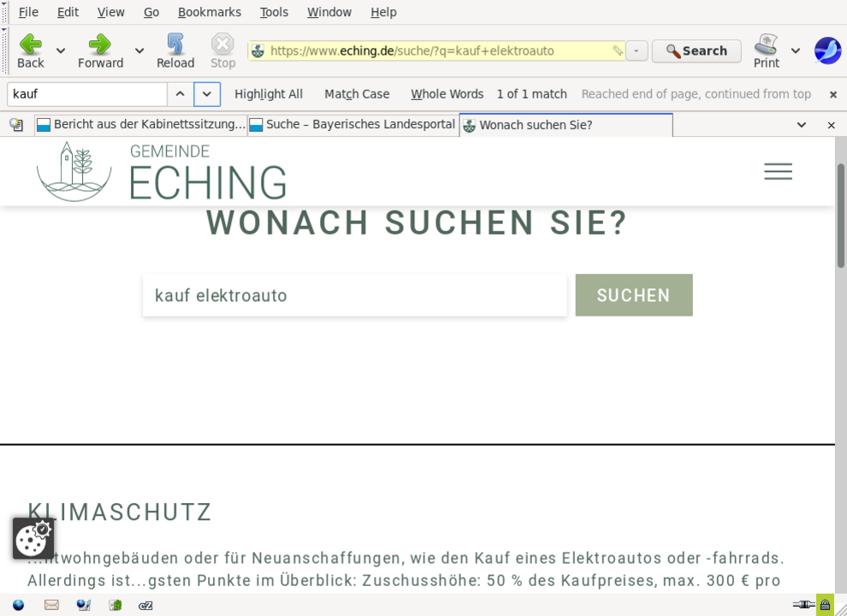The image size is (847, 616).
Task: Click the online/offline connection icon
Action: click(803, 605)
